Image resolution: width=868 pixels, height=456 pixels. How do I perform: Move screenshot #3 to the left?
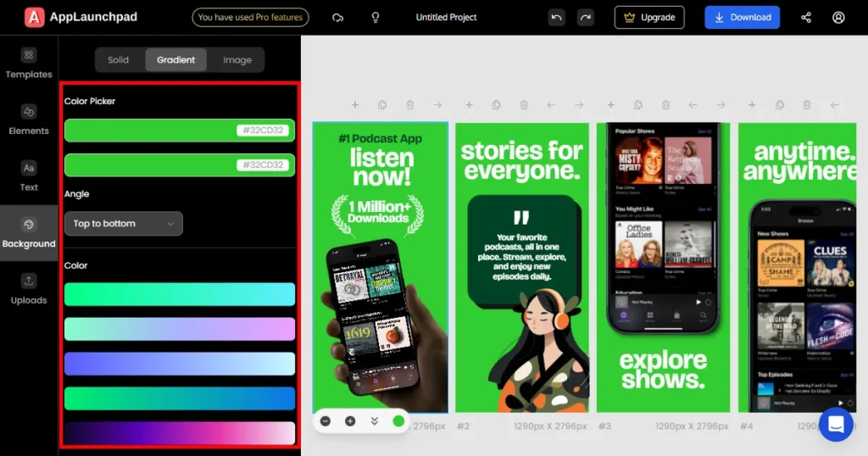pyautogui.click(x=693, y=104)
